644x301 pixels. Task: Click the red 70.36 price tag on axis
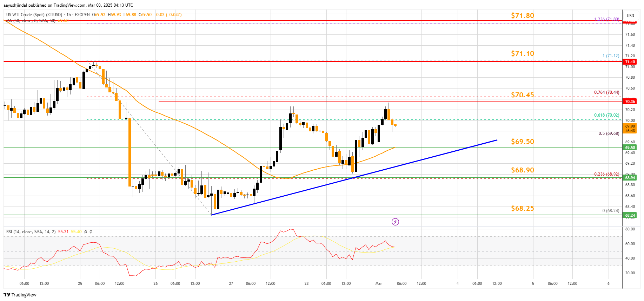630,102
